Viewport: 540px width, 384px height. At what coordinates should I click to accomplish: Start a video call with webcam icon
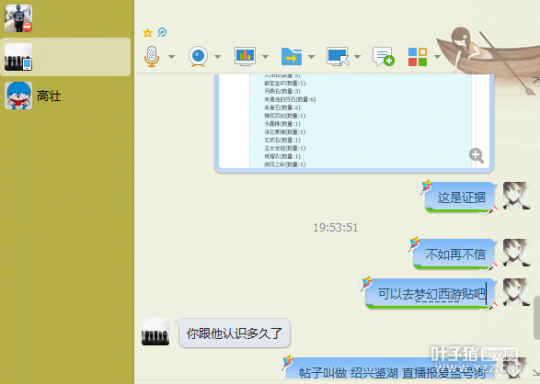pyautogui.click(x=198, y=56)
